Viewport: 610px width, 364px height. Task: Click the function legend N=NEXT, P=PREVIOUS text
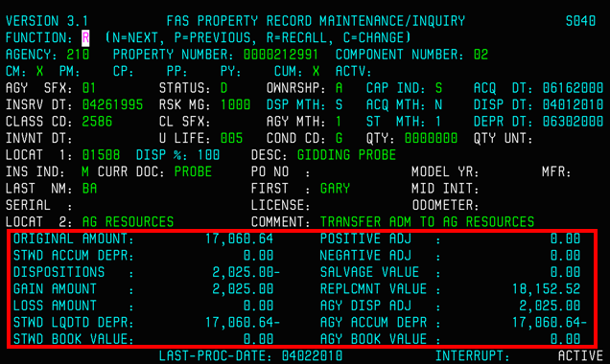click(x=181, y=38)
